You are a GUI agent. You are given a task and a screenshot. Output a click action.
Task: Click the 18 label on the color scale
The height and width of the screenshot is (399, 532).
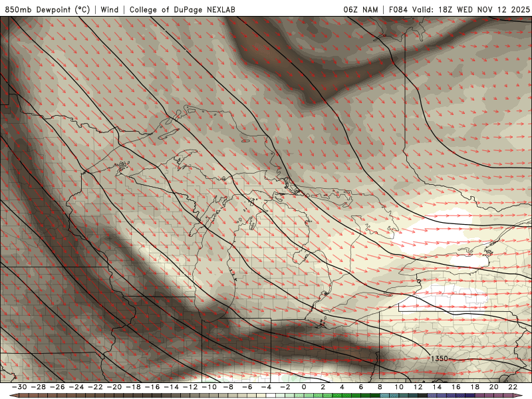[475, 387]
